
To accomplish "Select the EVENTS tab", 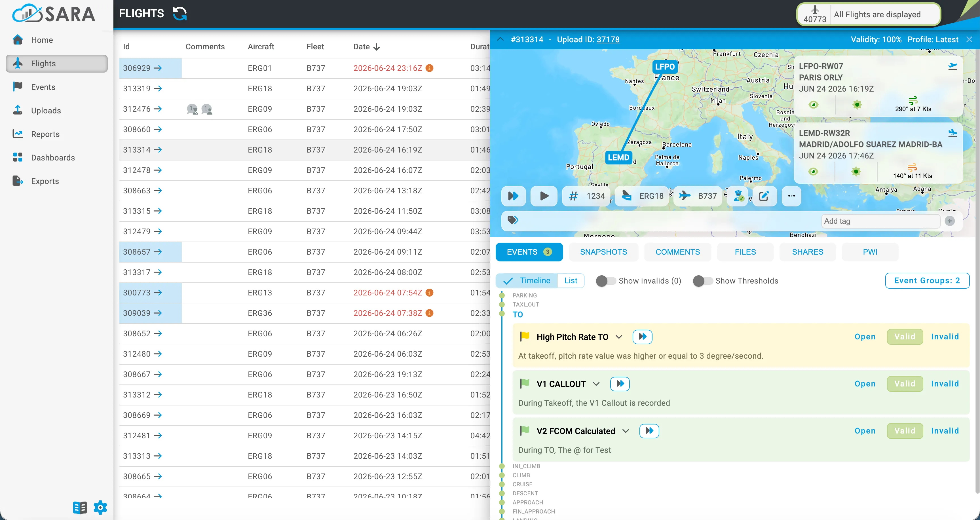I will (529, 252).
